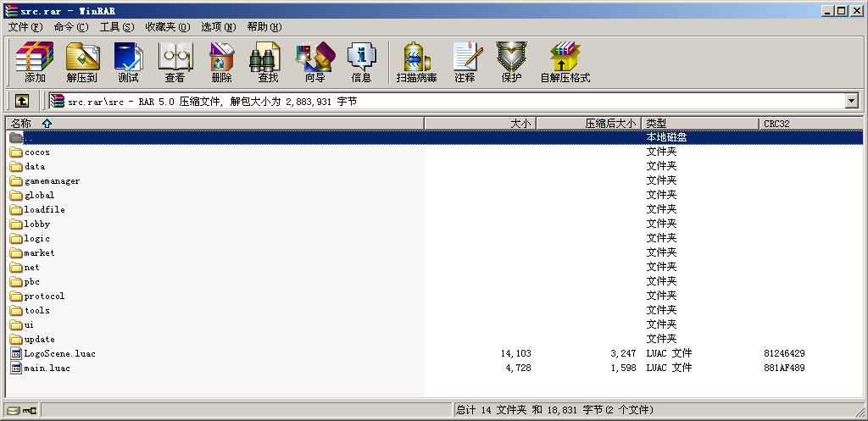The height and width of the screenshot is (421, 868).
Task: Sort by the 名称 column header
Action: pyautogui.click(x=214, y=124)
